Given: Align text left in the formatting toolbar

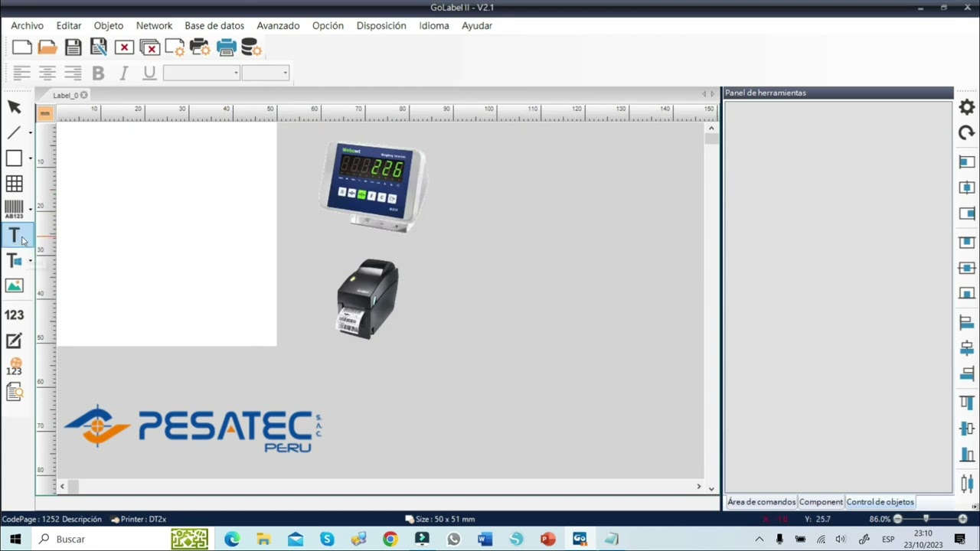Looking at the screenshot, I should (x=21, y=73).
